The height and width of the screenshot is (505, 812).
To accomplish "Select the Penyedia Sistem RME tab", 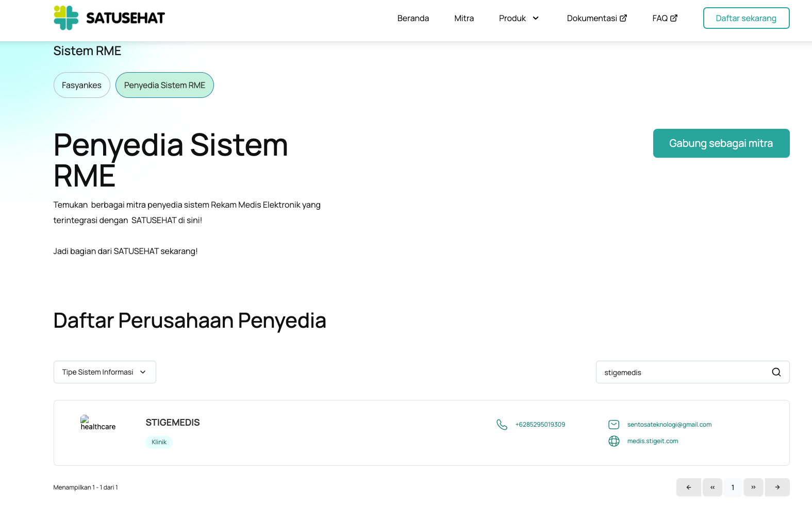I will tap(164, 85).
